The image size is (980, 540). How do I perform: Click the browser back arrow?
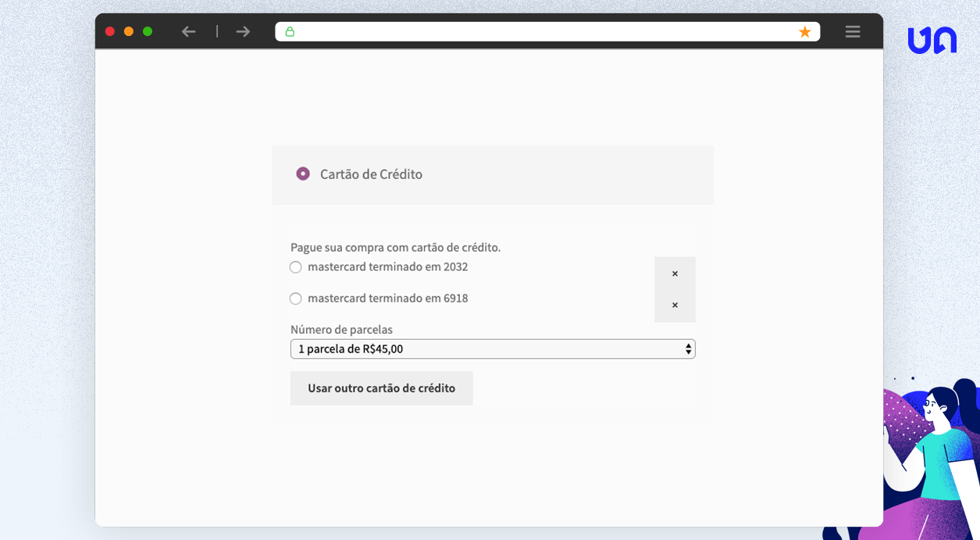click(x=188, y=31)
